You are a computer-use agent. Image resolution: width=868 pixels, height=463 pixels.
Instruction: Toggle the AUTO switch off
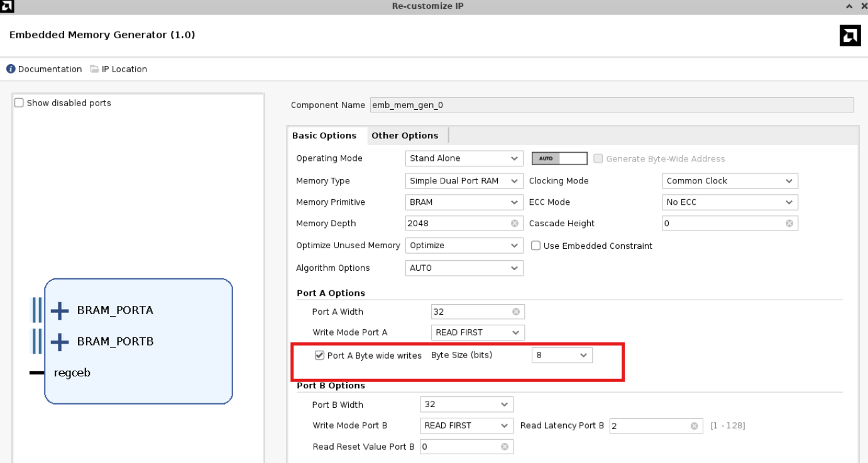[559, 158]
